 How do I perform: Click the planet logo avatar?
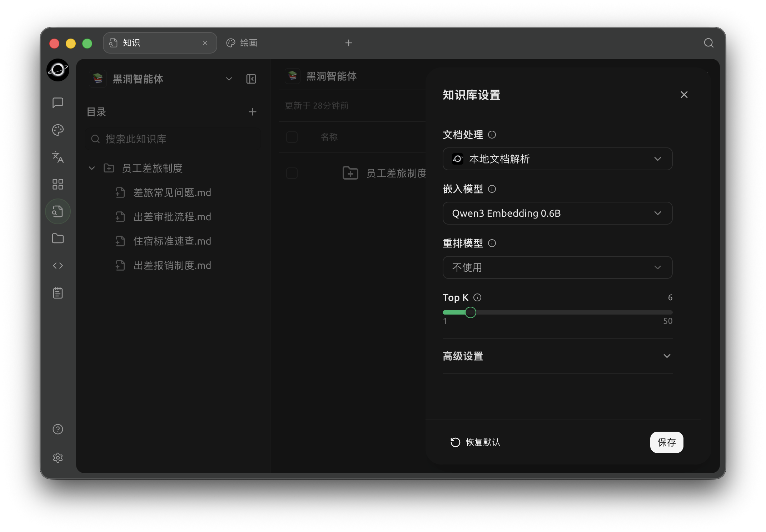tap(58, 70)
